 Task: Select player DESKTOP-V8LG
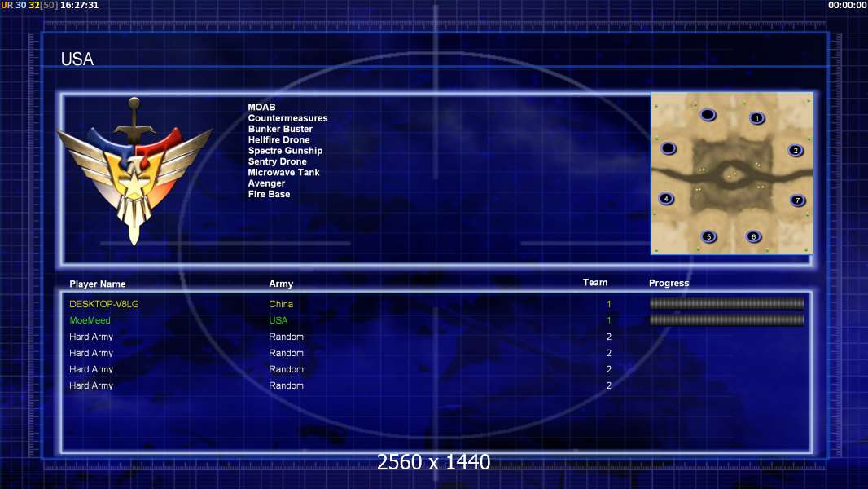[104, 304]
